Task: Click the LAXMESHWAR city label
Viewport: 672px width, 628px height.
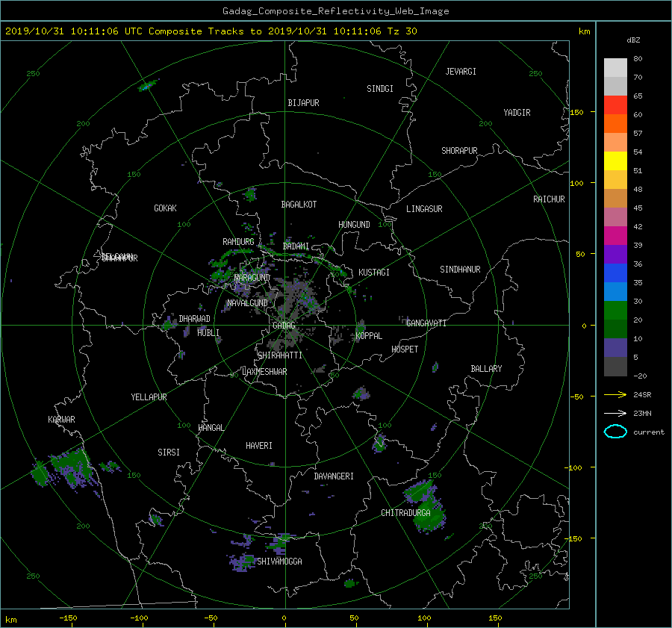Action: 264,372
